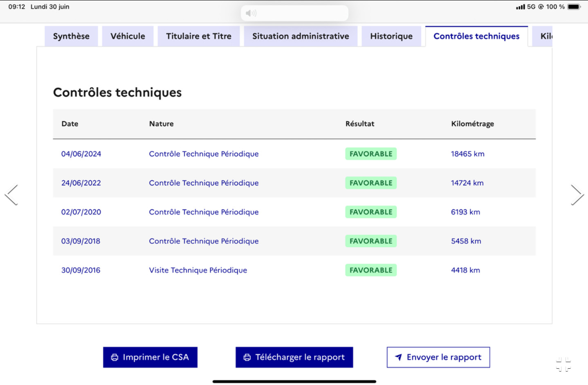Viewport: 588px width, 385px height.
Task: Open the Historique tab
Action: (x=391, y=36)
